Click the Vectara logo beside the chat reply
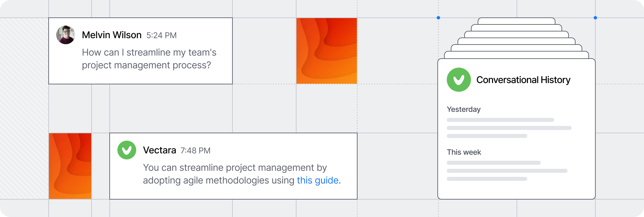This screenshot has width=644, height=217. click(x=127, y=150)
